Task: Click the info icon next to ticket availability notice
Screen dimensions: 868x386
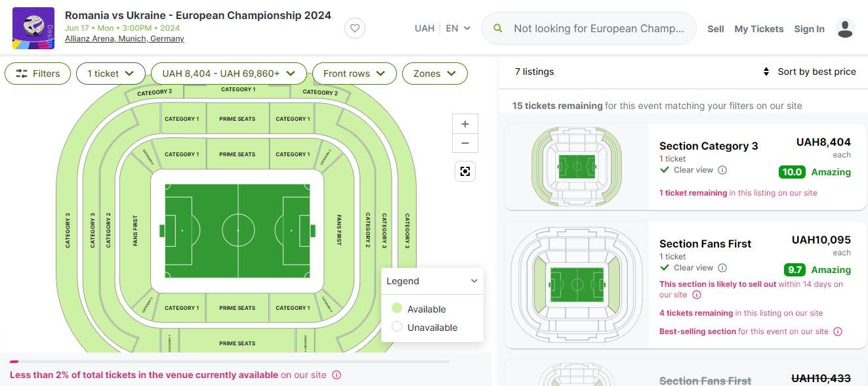Action: 337,375
